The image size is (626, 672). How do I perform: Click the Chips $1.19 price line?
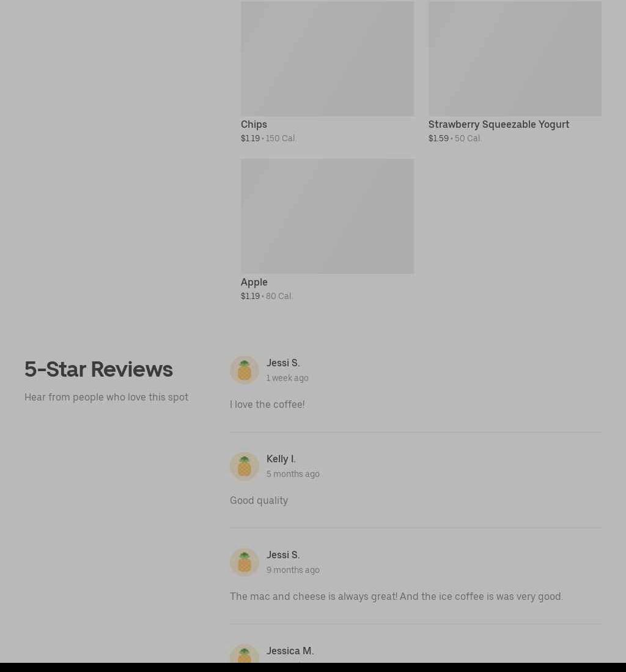[268, 138]
